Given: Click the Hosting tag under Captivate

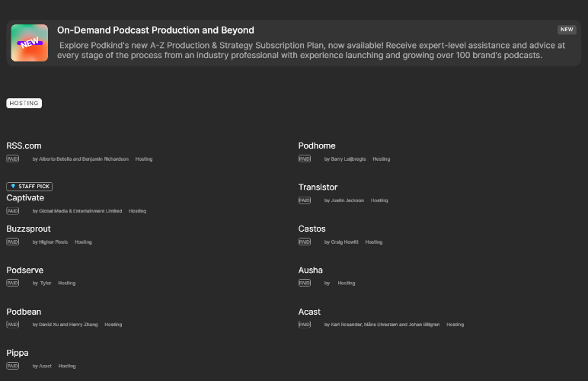Looking at the screenshot, I should (x=137, y=211).
